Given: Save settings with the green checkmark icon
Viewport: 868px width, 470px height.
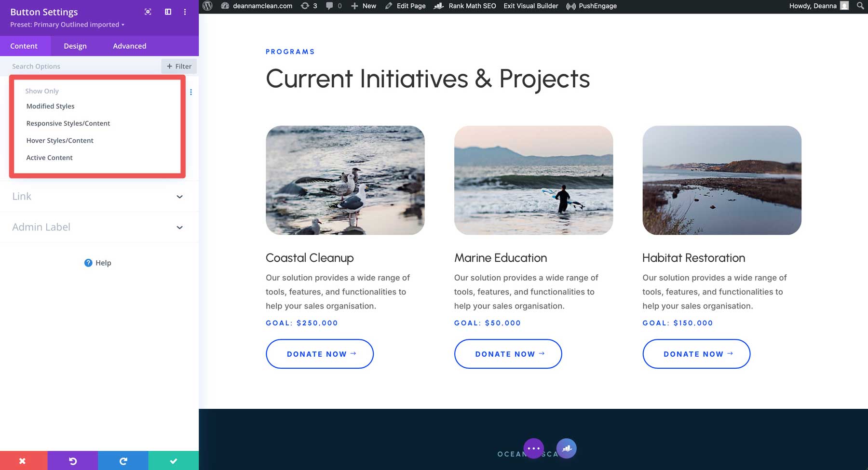Looking at the screenshot, I should (174, 460).
